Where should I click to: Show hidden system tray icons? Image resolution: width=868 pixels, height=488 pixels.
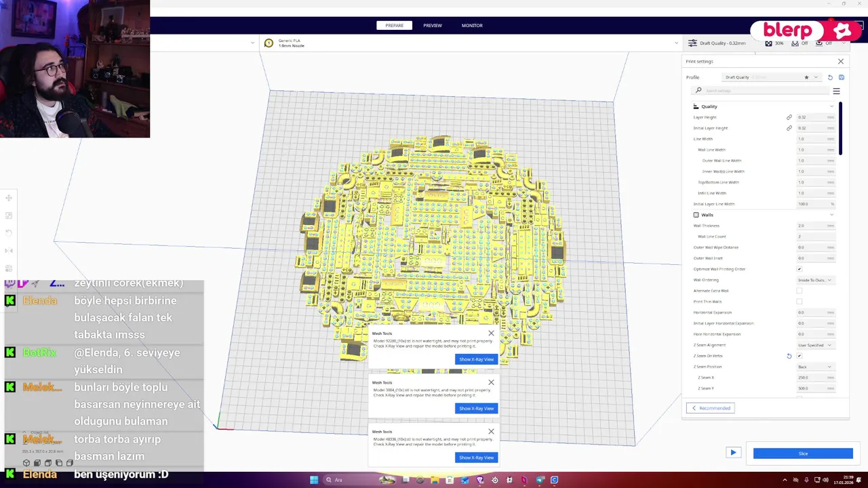point(785,480)
